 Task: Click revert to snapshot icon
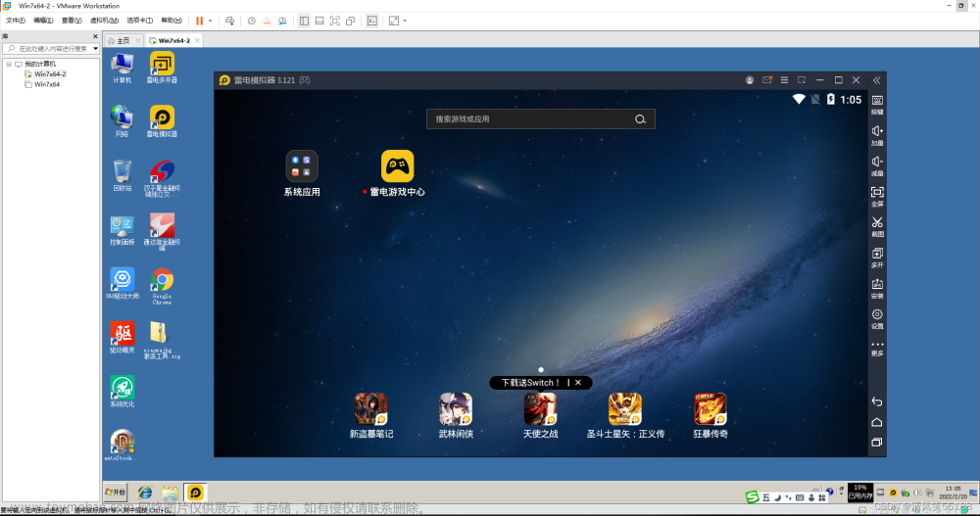pyautogui.click(x=267, y=21)
